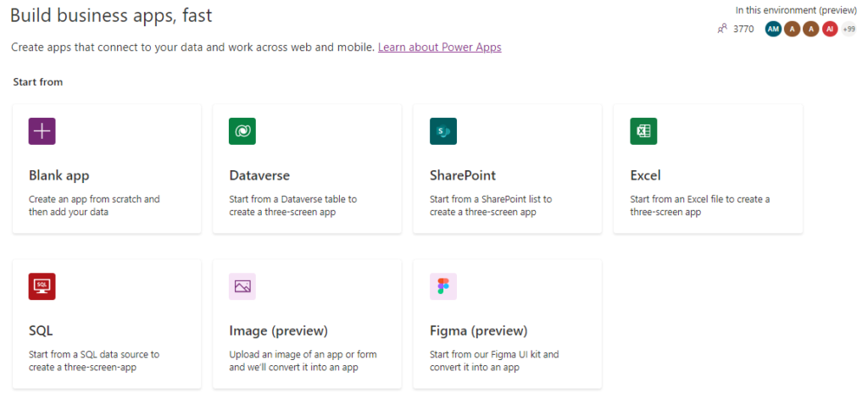The image size is (868, 399).
Task: Open the A avatar next to AI
Action: (811, 30)
